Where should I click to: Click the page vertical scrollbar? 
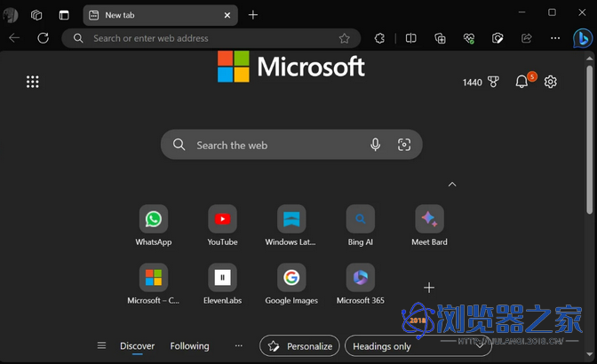589,139
